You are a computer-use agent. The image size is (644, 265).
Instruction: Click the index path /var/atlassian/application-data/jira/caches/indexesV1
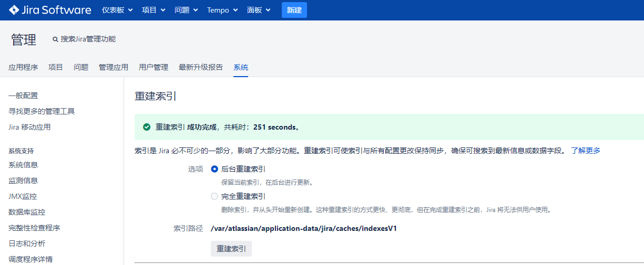coord(303,228)
